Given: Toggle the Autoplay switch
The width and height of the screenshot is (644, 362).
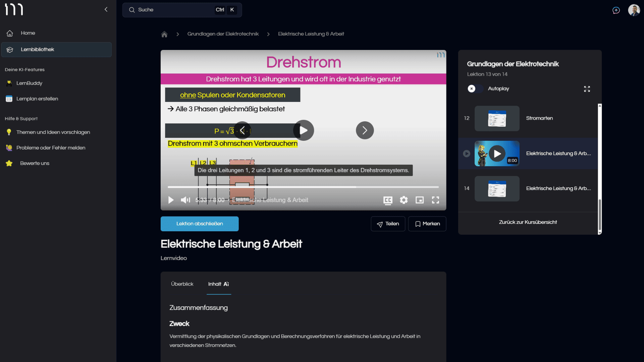Looking at the screenshot, I should tap(475, 89).
